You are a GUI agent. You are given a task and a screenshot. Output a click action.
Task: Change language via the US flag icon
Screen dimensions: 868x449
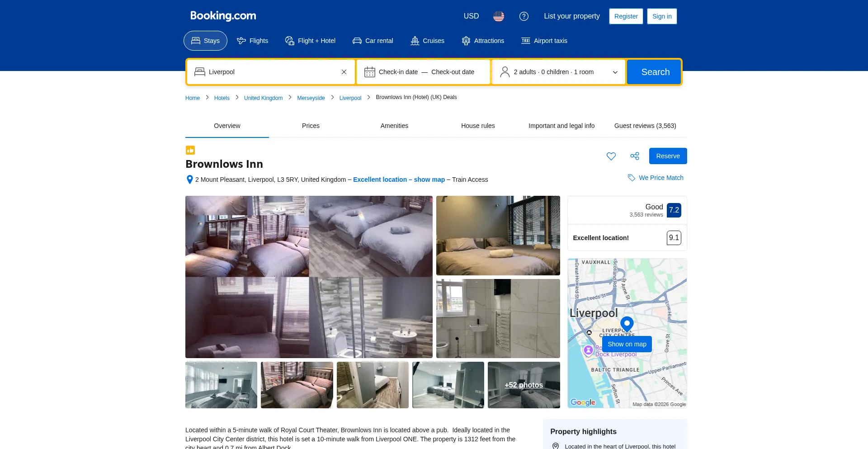[x=499, y=16]
